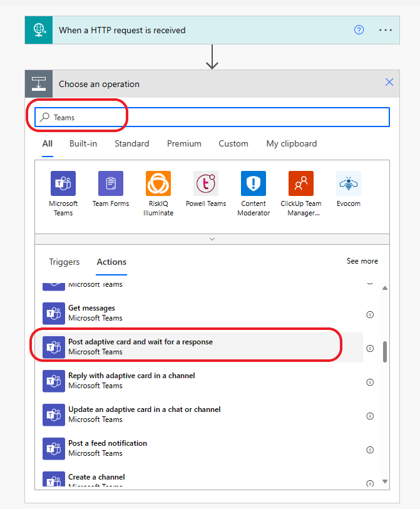Open help for the HTTP request trigger

359,30
